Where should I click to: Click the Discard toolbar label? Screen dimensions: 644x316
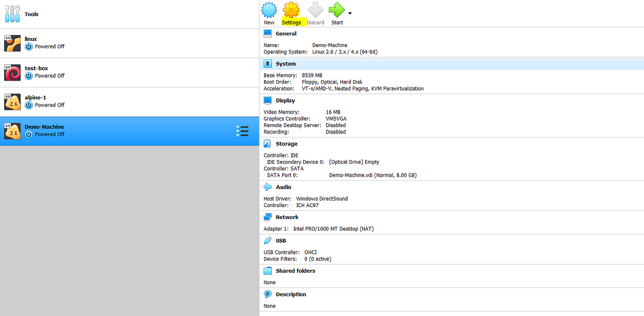(x=316, y=23)
